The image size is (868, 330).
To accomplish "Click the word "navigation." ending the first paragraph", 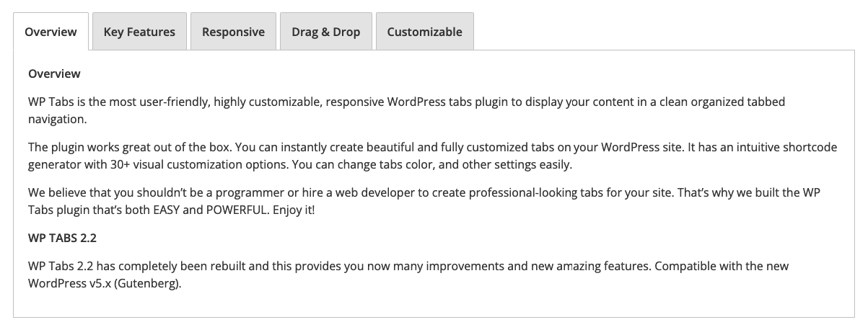I will (57, 119).
